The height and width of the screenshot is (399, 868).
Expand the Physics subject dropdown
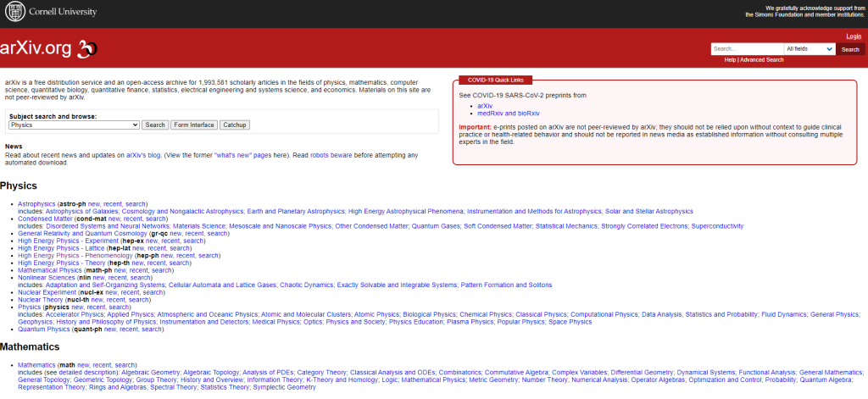pyautogui.click(x=75, y=125)
